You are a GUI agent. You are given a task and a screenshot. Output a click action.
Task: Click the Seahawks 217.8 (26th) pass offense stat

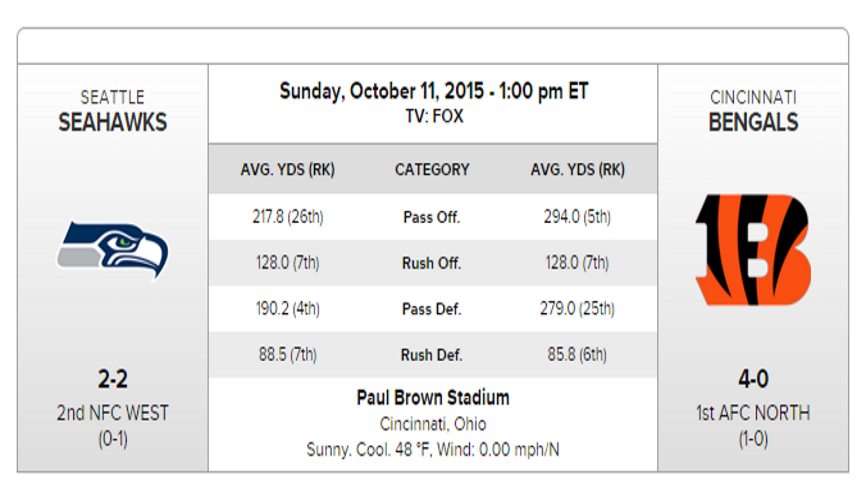pyautogui.click(x=287, y=217)
